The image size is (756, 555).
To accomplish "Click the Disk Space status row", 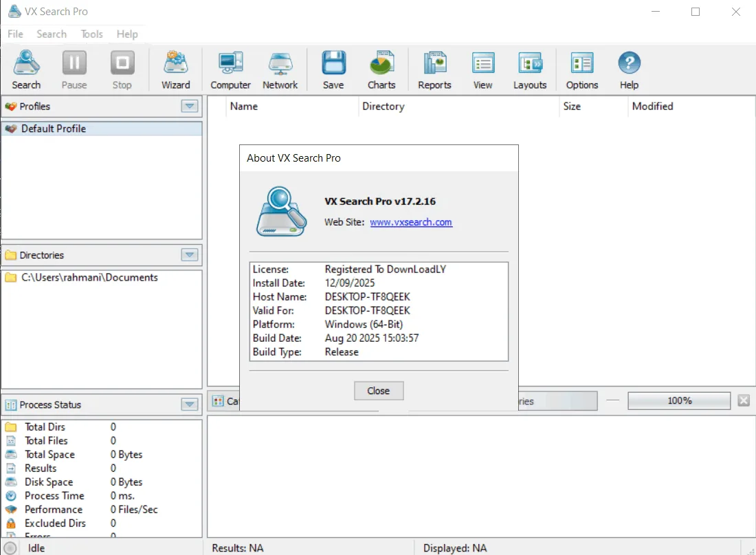I will click(x=101, y=482).
